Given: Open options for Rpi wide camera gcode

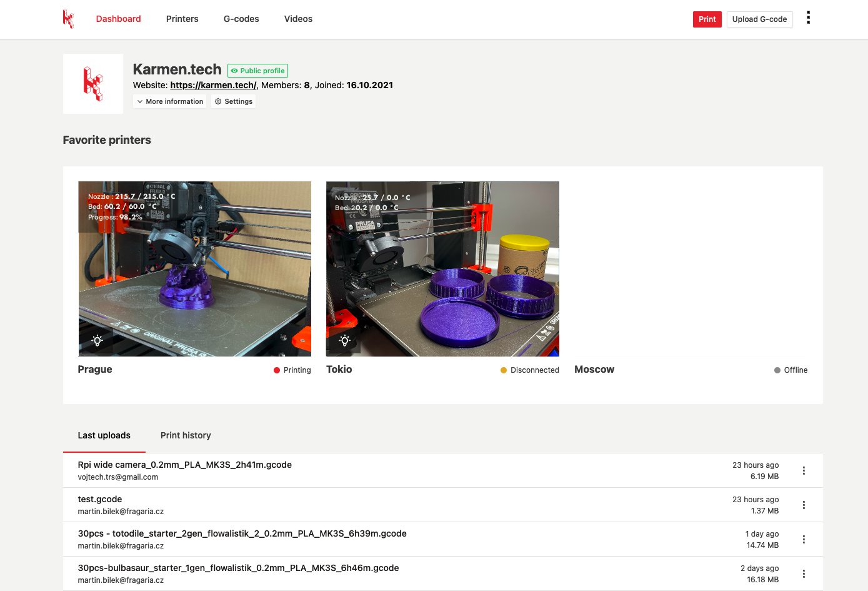Looking at the screenshot, I should point(804,470).
